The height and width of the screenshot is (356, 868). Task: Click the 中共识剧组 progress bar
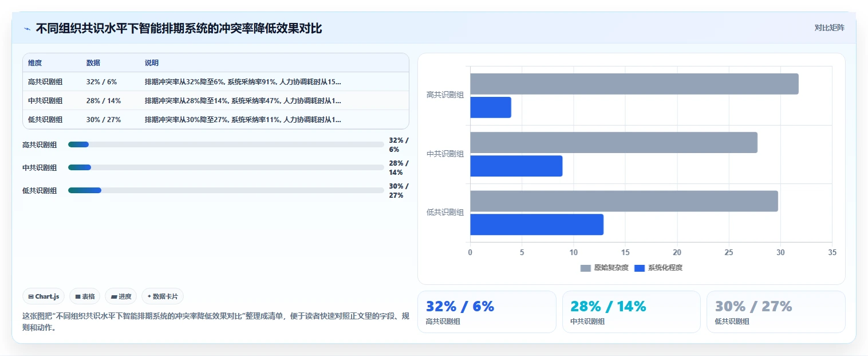(226, 167)
